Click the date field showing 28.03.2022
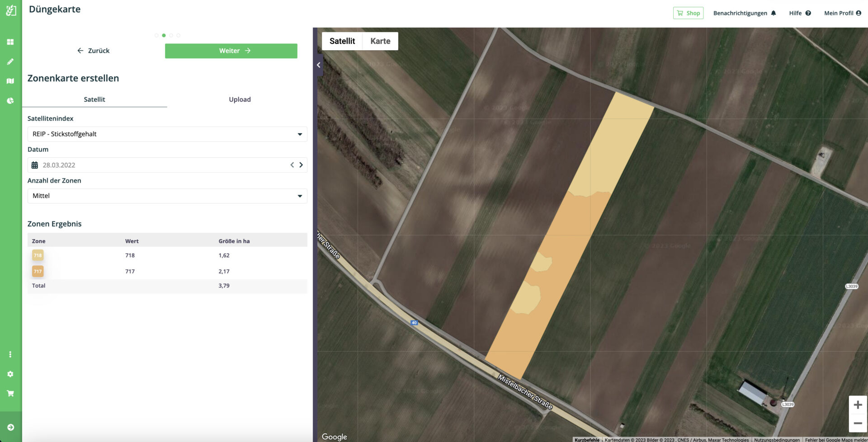Screen dimensions: 868x442 coord(167,165)
